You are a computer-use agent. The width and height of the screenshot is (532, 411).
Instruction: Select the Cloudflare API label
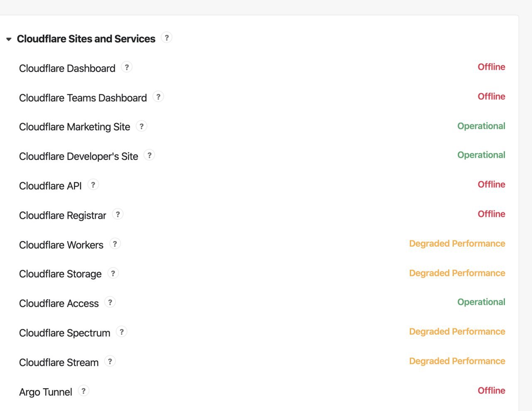(x=51, y=186)
